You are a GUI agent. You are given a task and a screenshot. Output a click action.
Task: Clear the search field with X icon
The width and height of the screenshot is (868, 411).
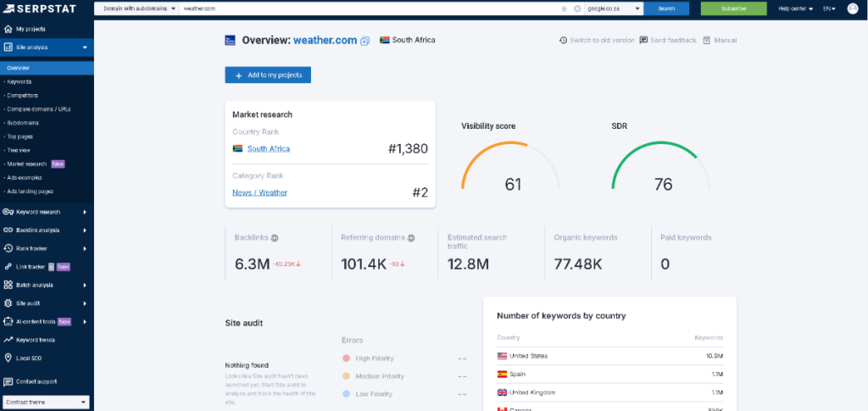[577, 8]
